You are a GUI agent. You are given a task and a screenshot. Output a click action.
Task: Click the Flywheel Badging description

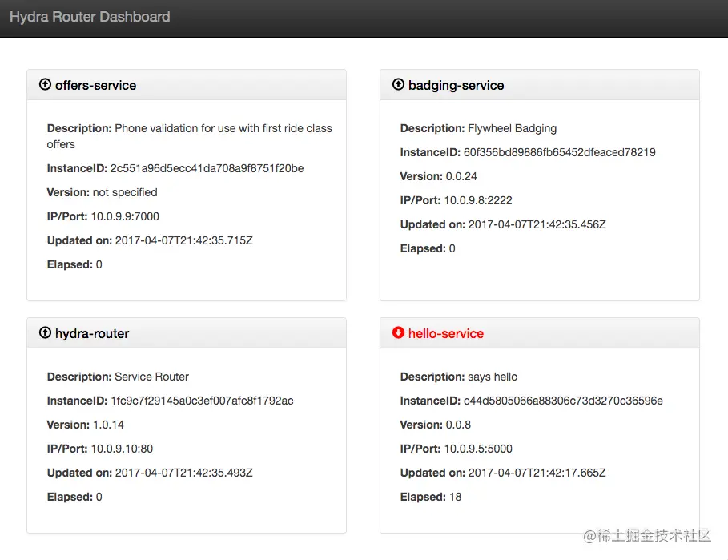click(x=513, y=128)
